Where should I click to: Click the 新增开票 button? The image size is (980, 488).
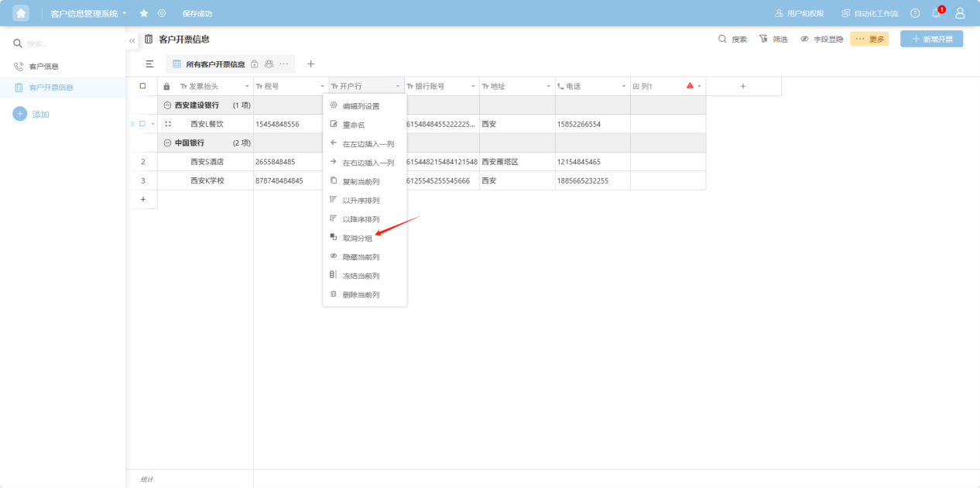coord(931,39)
